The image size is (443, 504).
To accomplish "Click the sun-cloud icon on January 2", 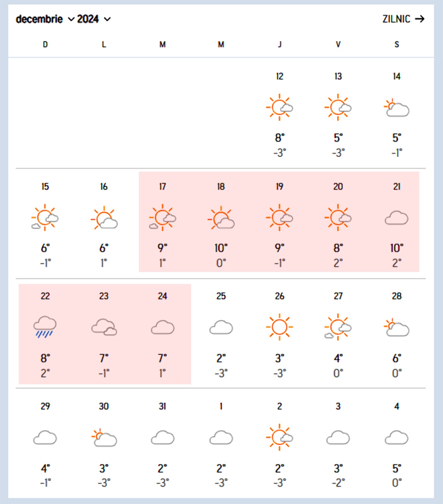I will coord(279,437).
